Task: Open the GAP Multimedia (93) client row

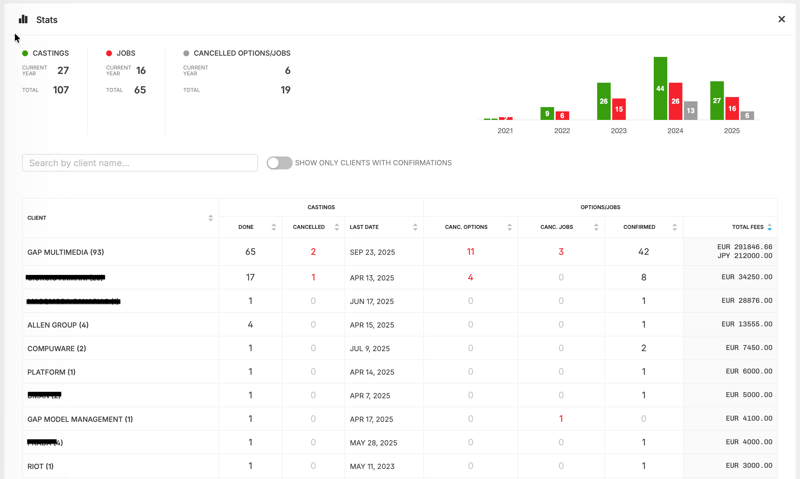Action: (66, 252)
